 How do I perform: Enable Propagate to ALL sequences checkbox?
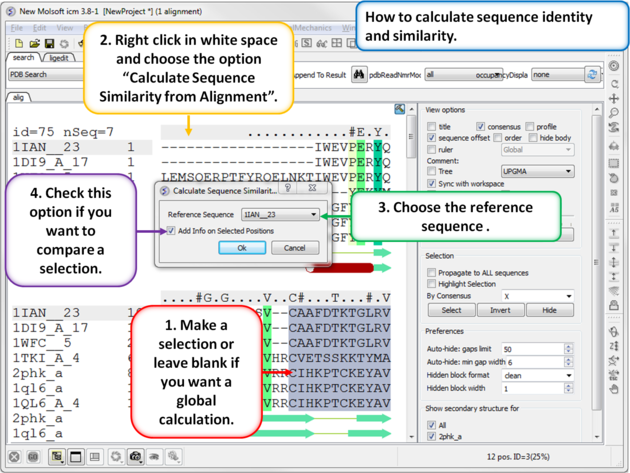(432, 272)
